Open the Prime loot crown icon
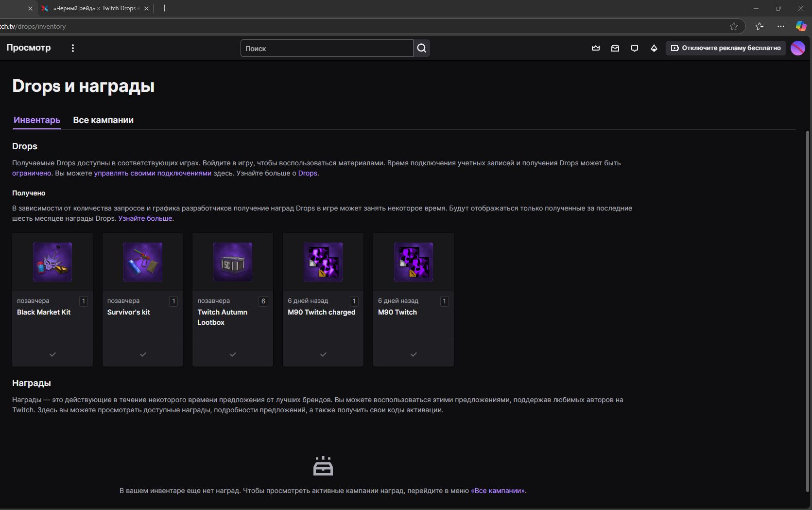Viewport: 812px width, 510px height. point(596,48)
